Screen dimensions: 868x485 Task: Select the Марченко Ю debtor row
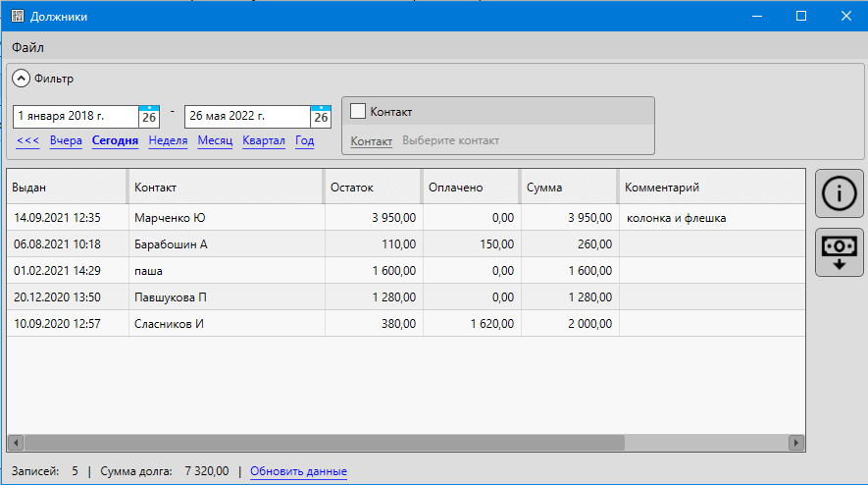(226, 218)
